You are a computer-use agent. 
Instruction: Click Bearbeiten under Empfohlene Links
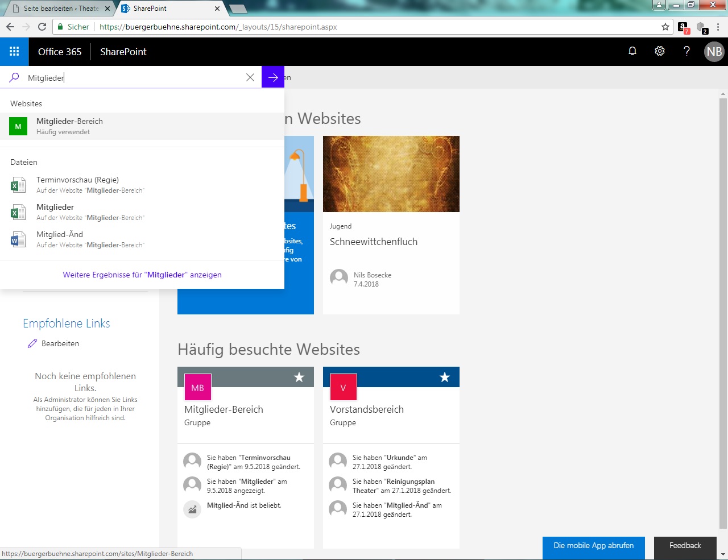[60, 343]
